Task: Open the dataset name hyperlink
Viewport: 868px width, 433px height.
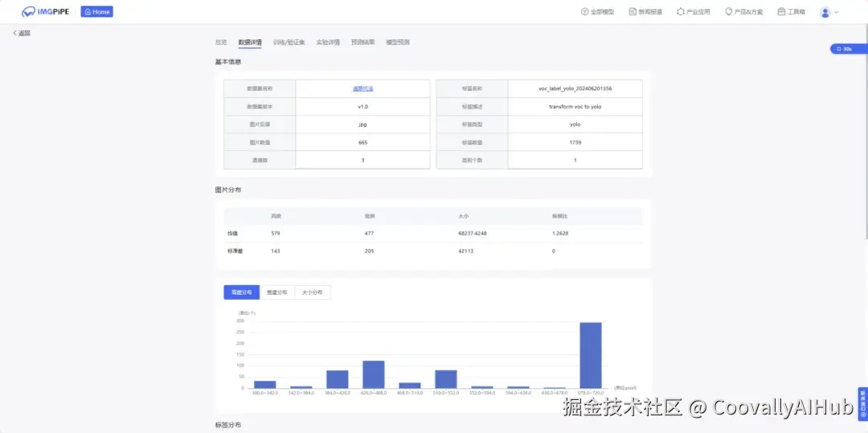Action: click(362, 88)
